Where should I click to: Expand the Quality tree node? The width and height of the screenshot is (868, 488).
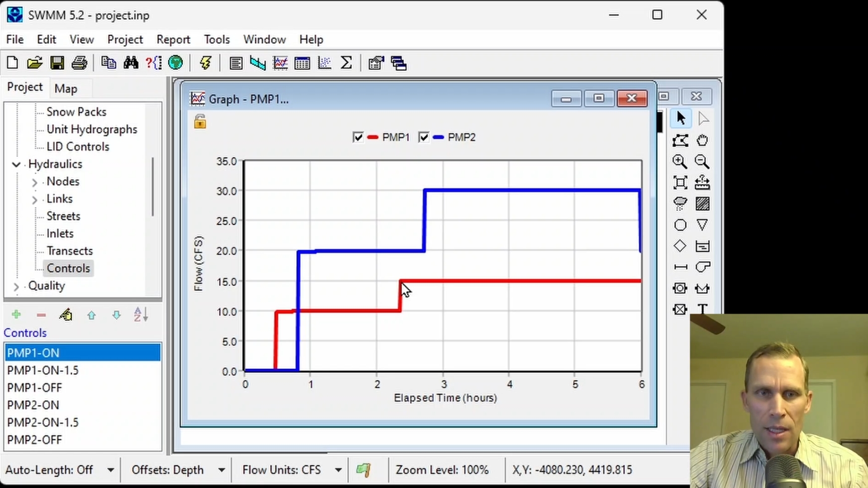coord(16,286)
